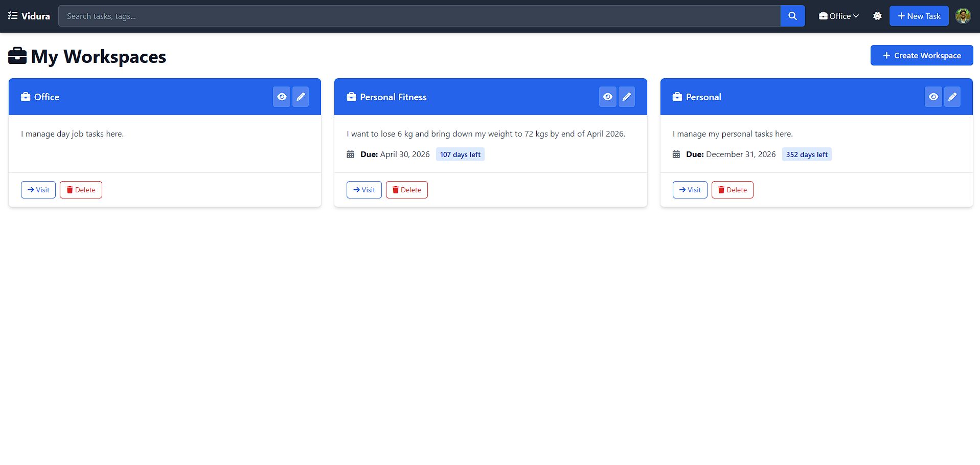Image resolution: width=980 pixels, height=465 pixels.
Task: Delete the Office workspace
Action: point(81,190)
